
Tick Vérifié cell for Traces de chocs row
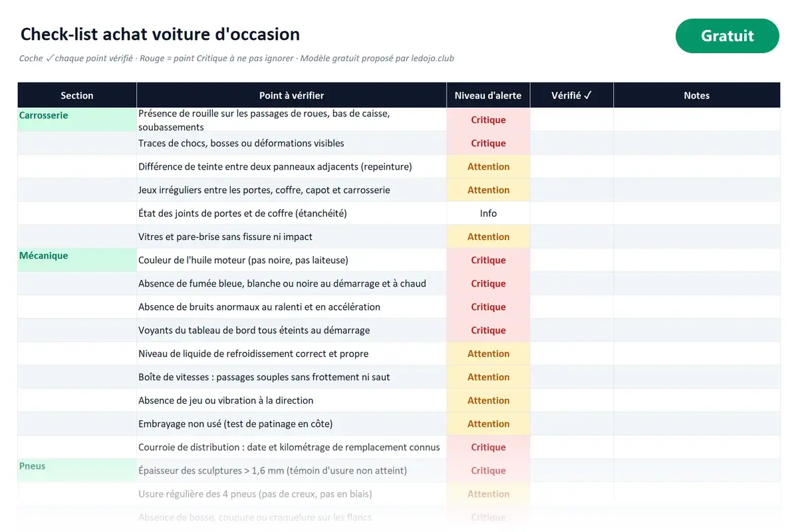[572, 143]
